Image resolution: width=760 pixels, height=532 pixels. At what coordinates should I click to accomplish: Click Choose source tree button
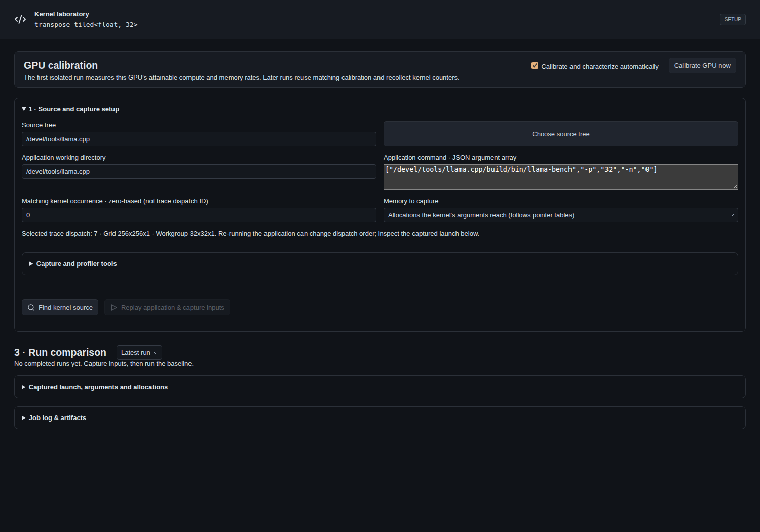point(561,134)
